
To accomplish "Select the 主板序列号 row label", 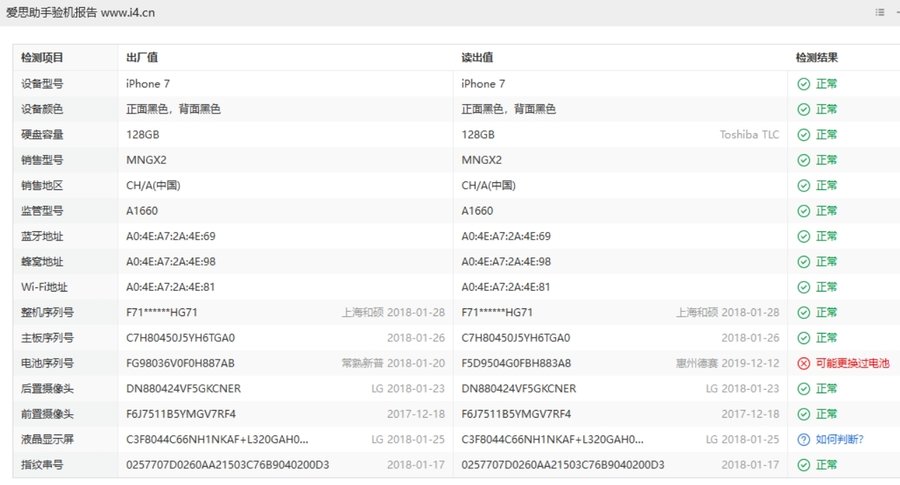I will (47, 337).
